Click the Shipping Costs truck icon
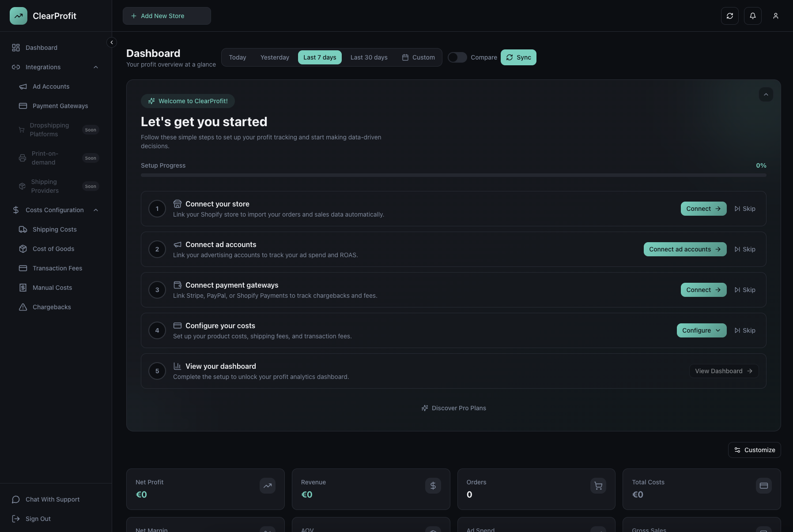The image size is (793, 532). (x=23, y=229)
